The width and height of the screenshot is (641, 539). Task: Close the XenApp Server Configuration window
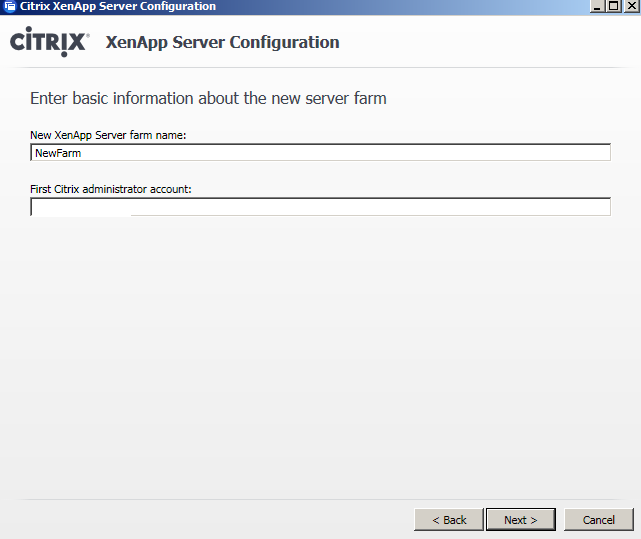coord(631,6)
